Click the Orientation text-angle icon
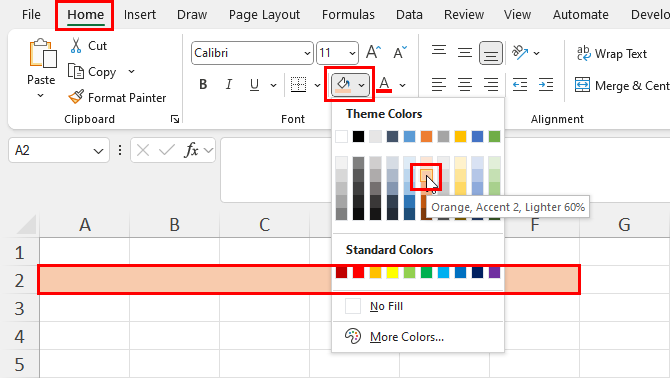Screen dimensions: 670x378 [x=520, y=53]
